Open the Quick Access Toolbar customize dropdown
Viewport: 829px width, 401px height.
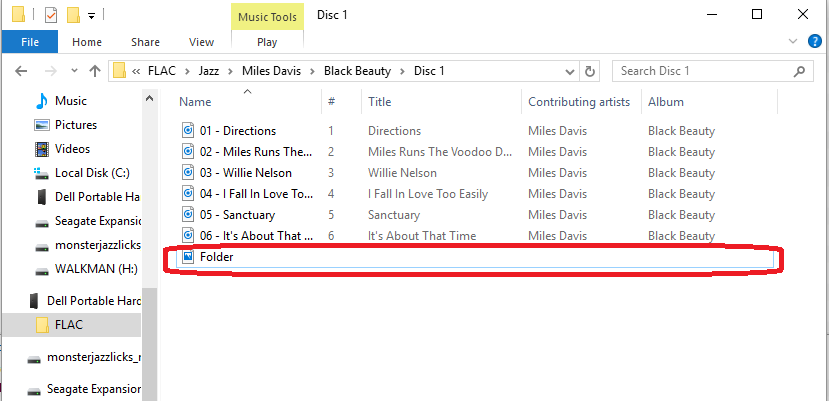pyautogui.click(x=92, y=16)
